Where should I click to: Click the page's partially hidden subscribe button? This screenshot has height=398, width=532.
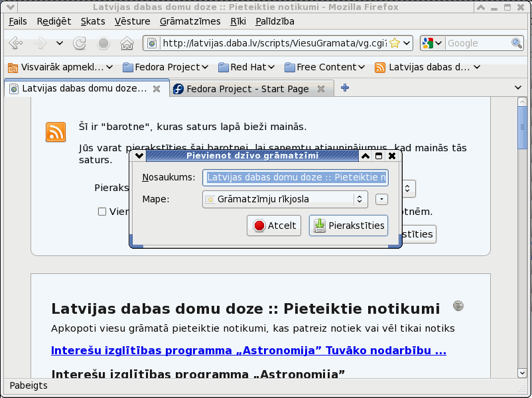(x=419, y=234)
